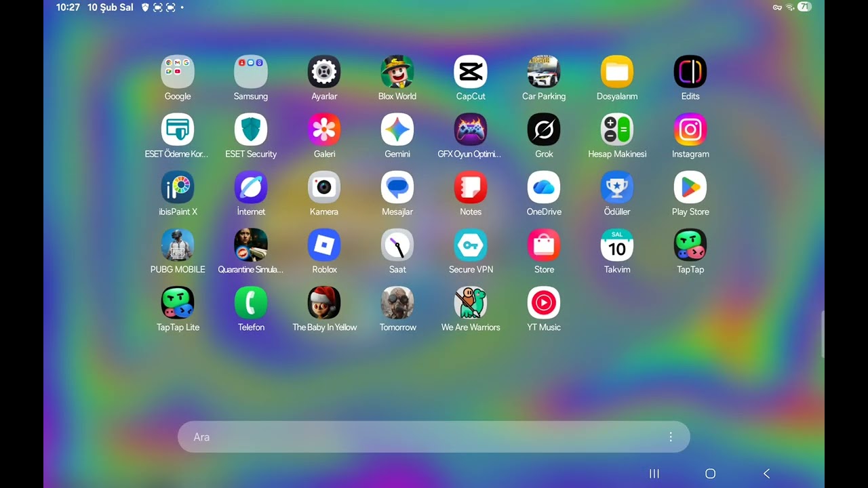Viewport: 868px width, 488px height.
Task: Open Google Play Store
Action: coord(690,187)
